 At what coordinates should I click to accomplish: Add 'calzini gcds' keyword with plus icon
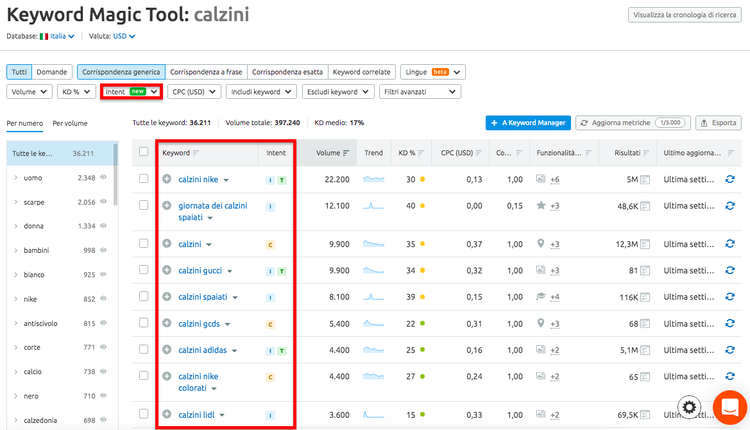coord(166,323)
